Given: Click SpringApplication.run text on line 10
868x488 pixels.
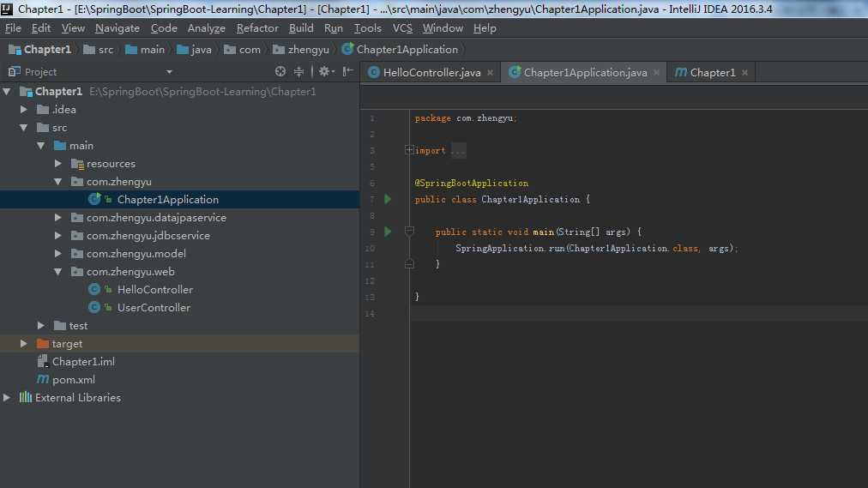Looking at the screenshot, I should [509, 249].
